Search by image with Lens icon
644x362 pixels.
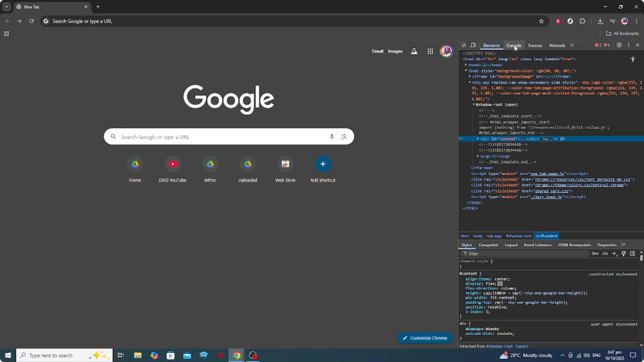pyautogui.click(x=344, y=137)
